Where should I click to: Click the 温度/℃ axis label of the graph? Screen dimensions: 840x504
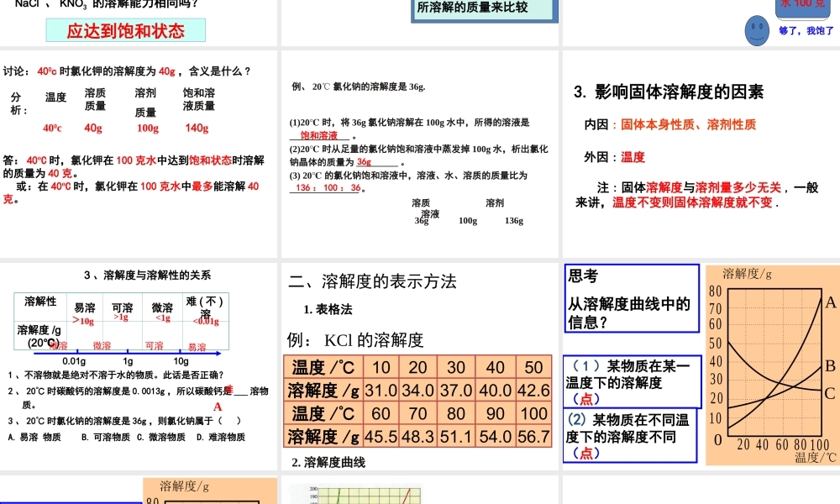(x=815, y=458)
